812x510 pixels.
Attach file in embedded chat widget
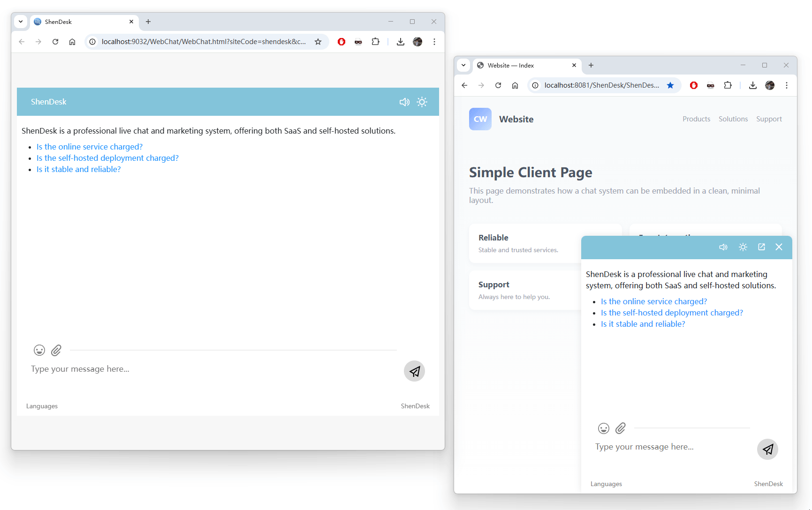point(621,428)
